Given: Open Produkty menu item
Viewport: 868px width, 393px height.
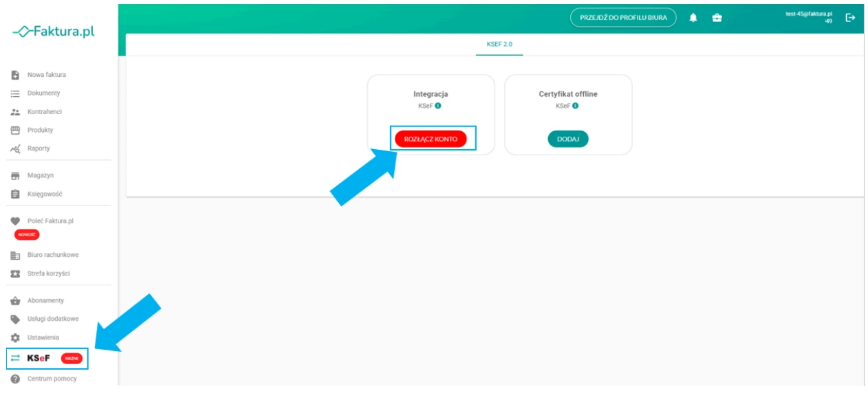Looking at the screenshot, I should coord(40,131).
